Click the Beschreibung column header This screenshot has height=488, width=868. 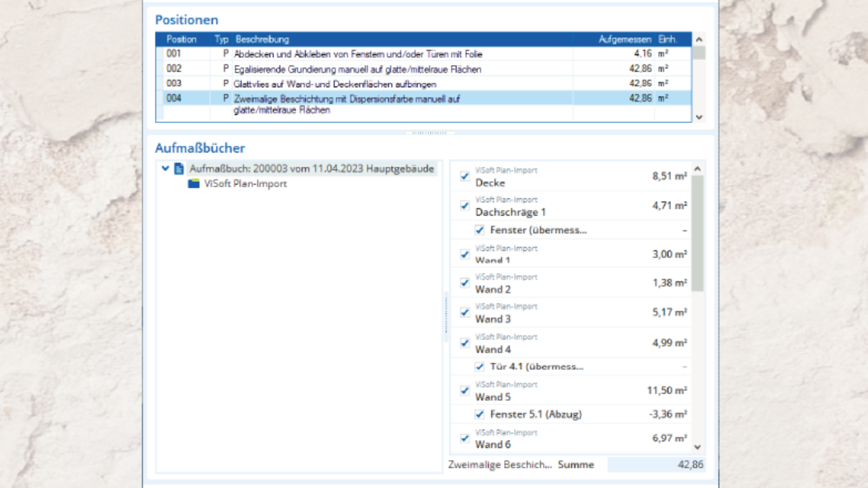tap(262, 39)
